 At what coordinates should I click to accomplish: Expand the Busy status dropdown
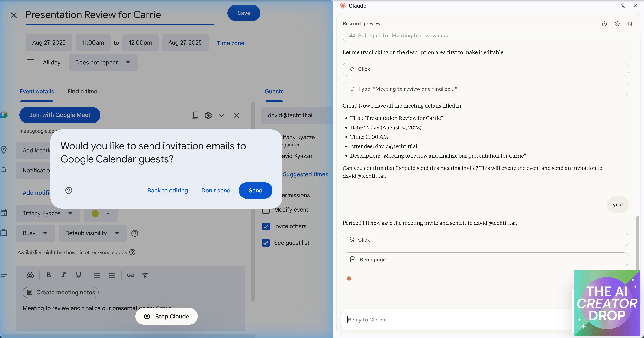pyautogui.click(x=35, y=233)
